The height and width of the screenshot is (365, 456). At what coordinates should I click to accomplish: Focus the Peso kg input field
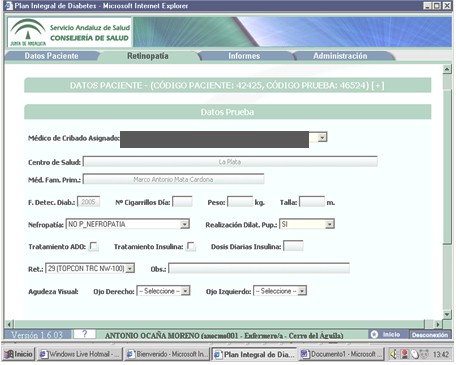[240, 202]
